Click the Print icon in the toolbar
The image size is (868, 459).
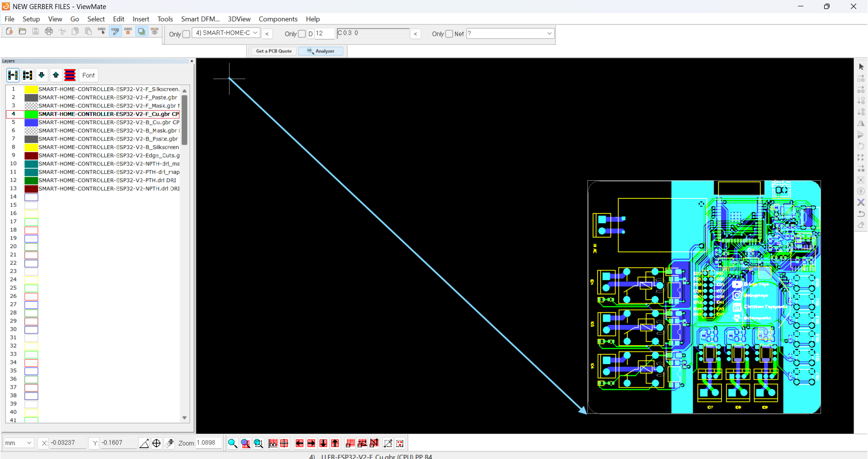coord(49,31)
